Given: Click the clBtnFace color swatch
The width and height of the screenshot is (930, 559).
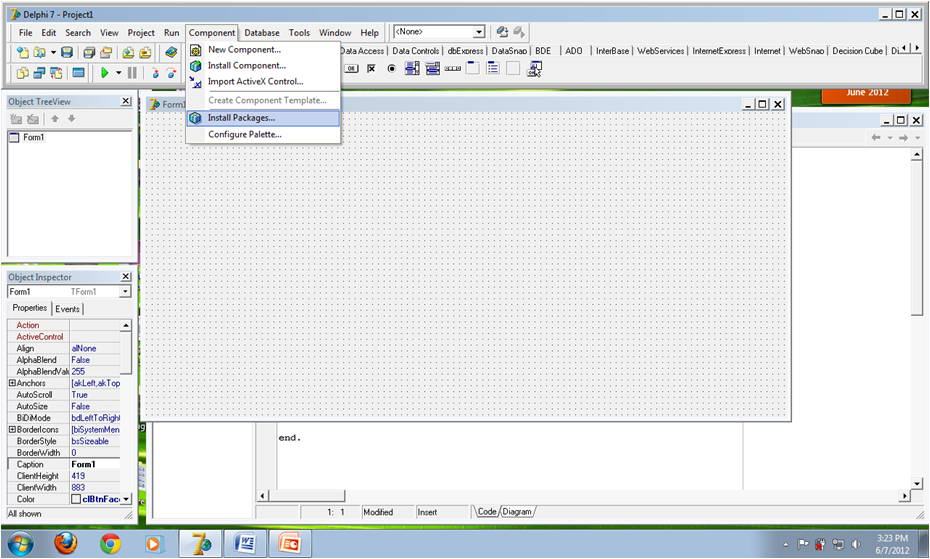Looking at the screenshot, I should pyautogui.click(x=76, y=500).
